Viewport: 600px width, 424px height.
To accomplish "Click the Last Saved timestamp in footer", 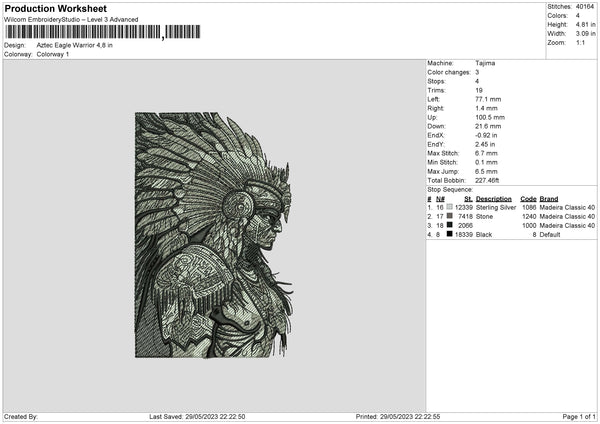I will [216, 416].
